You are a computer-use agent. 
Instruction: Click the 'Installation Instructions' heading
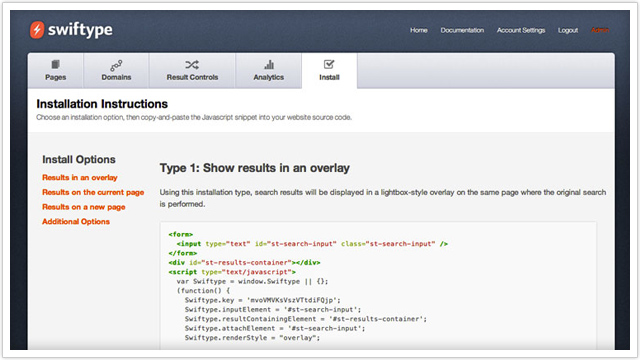point(102,104)
